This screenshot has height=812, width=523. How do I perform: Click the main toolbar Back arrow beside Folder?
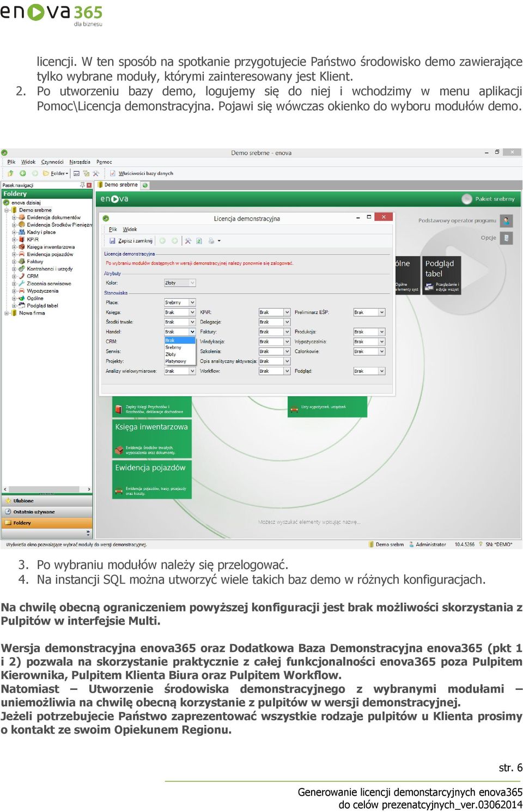click(23, 173)
